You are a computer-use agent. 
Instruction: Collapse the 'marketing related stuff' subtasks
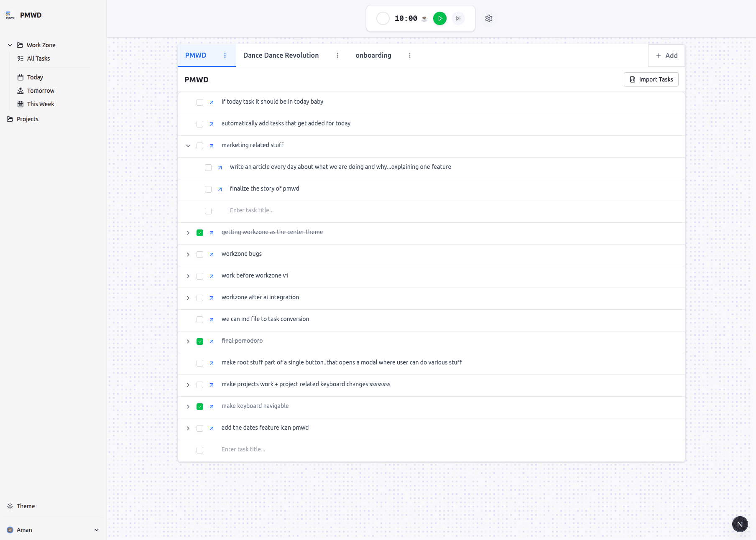pos(188,146)
